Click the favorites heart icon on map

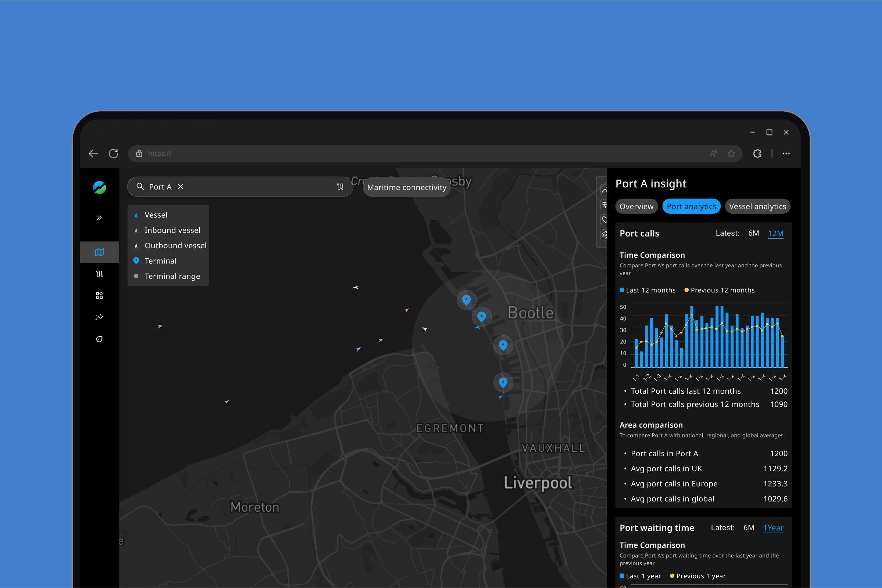[604, 220]
